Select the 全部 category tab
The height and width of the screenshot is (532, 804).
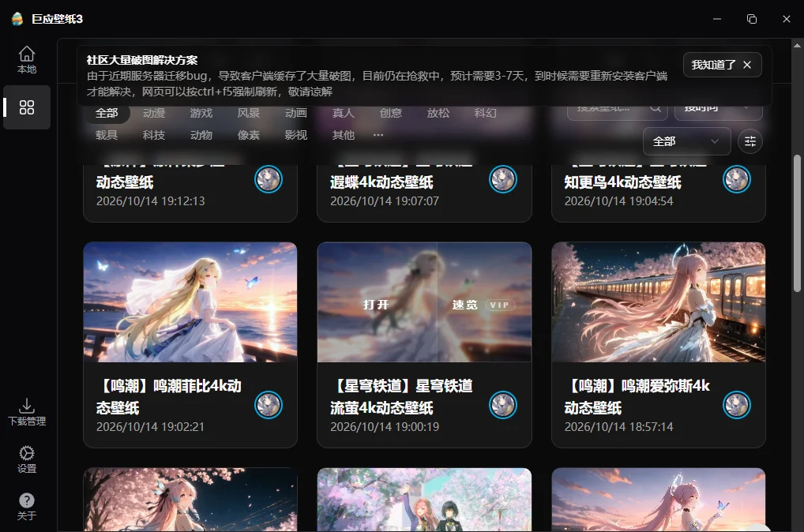tap(107, 114)
